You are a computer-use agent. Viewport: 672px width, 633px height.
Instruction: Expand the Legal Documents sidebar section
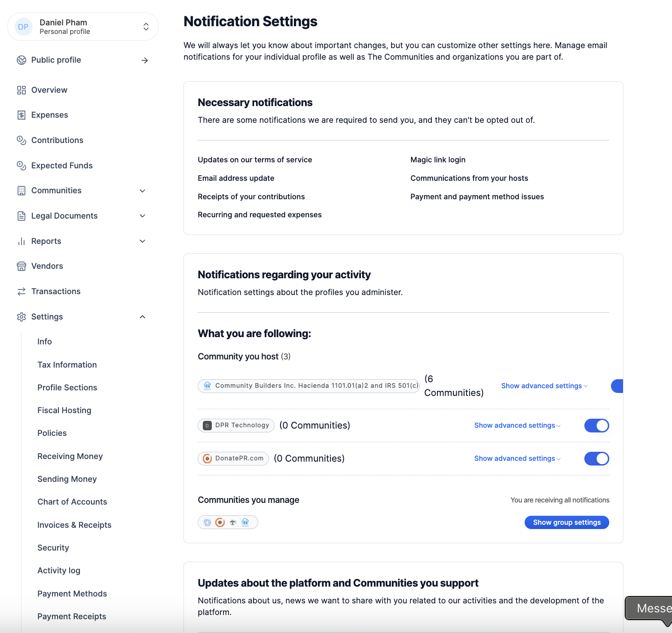click(143, 216)
